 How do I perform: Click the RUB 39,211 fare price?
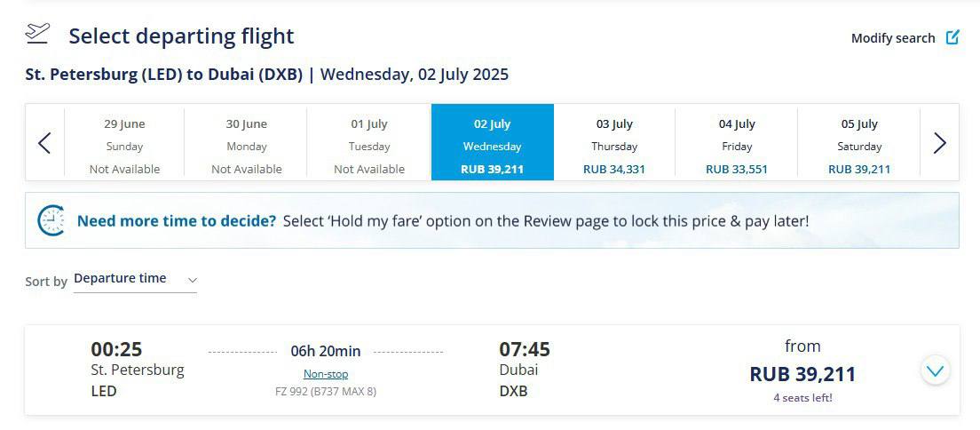(x=802, y=374)
